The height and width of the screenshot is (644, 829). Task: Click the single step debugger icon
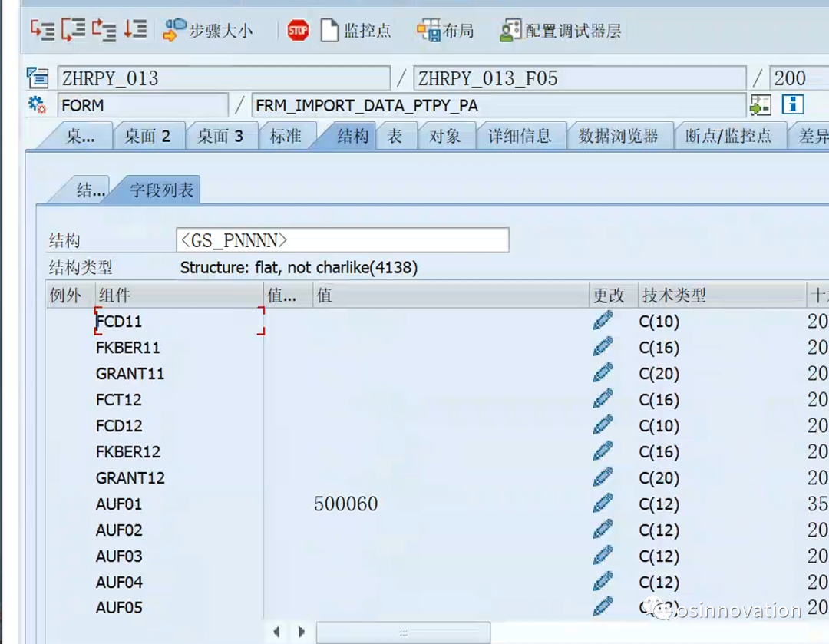[42, 30]
